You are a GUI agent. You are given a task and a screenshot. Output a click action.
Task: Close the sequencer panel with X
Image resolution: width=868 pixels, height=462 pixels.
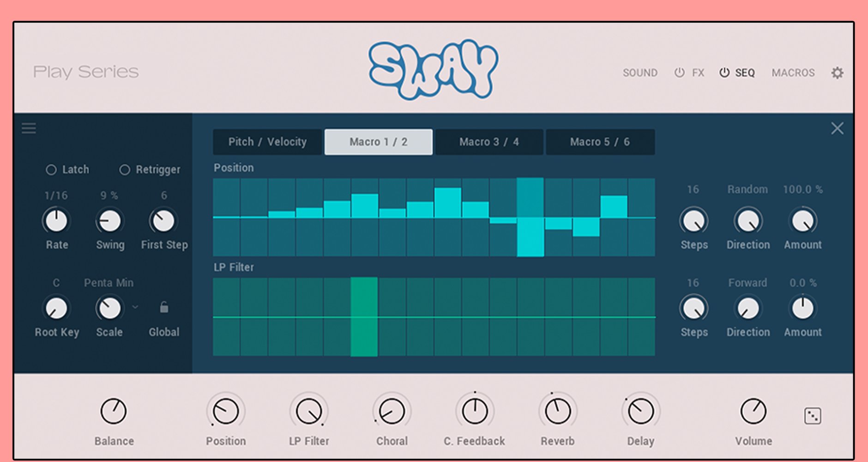(837, 128)
